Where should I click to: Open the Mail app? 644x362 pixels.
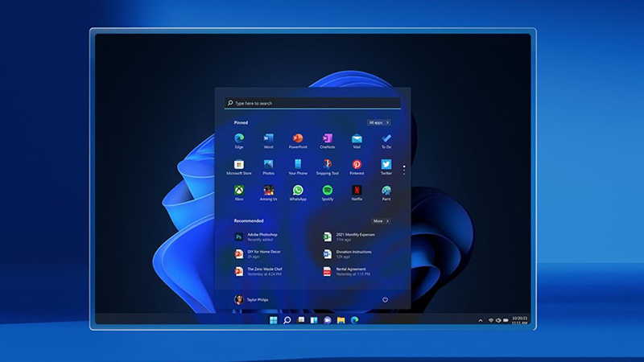pos(357,141)
